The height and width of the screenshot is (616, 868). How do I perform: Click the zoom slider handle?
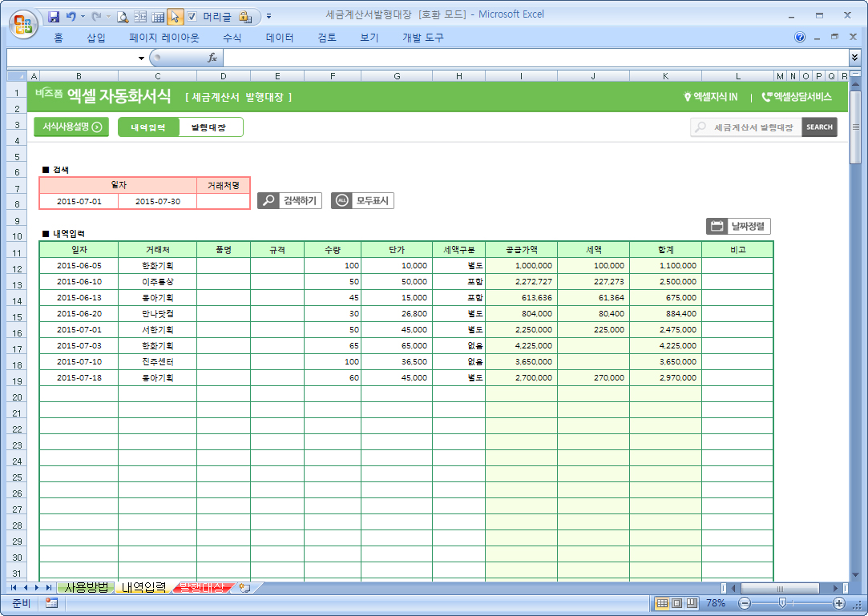(782, 603)
